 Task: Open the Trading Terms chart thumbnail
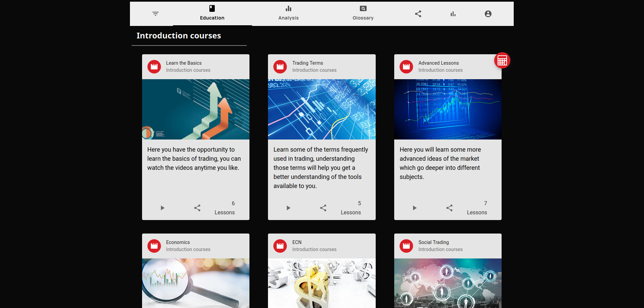(x=321, y=109)
